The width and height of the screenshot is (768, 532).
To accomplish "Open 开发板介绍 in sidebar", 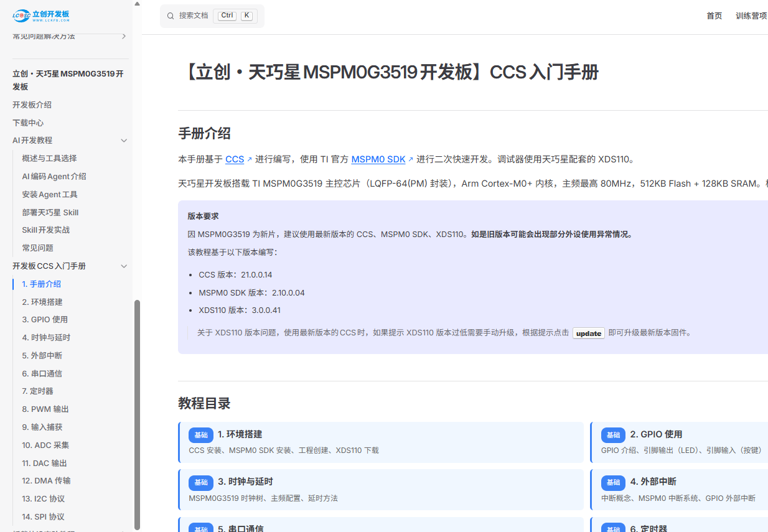I will click(32, 105).
